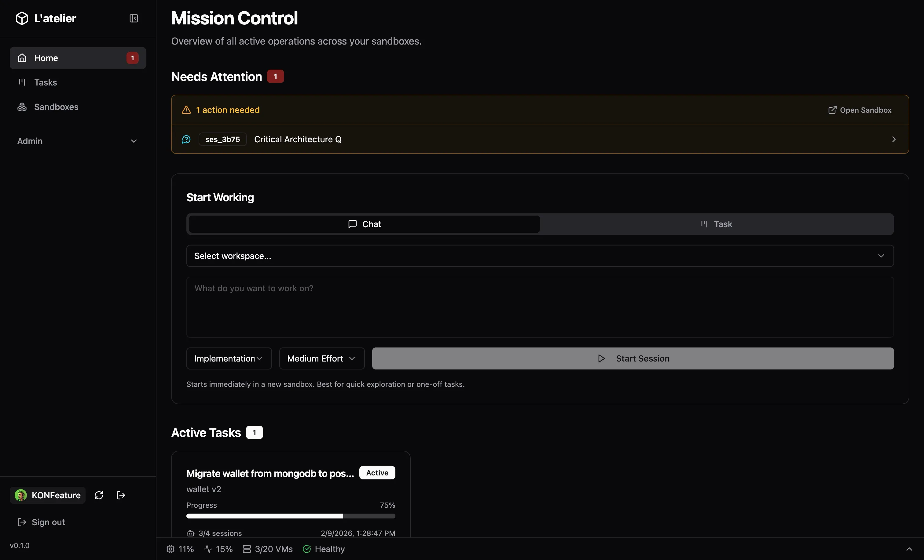
Task: Click the 'v0.1.0' version text
Action: coord(20,545)
